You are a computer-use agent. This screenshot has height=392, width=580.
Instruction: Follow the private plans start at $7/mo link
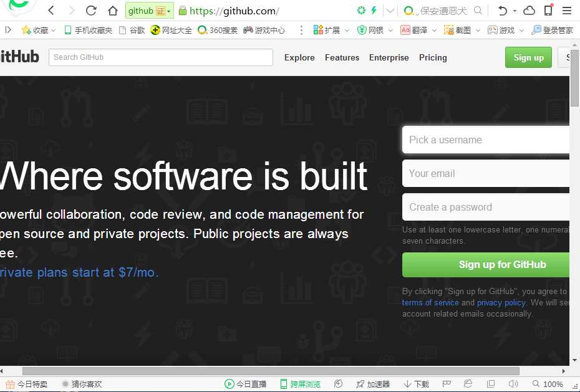coord(79,272)
